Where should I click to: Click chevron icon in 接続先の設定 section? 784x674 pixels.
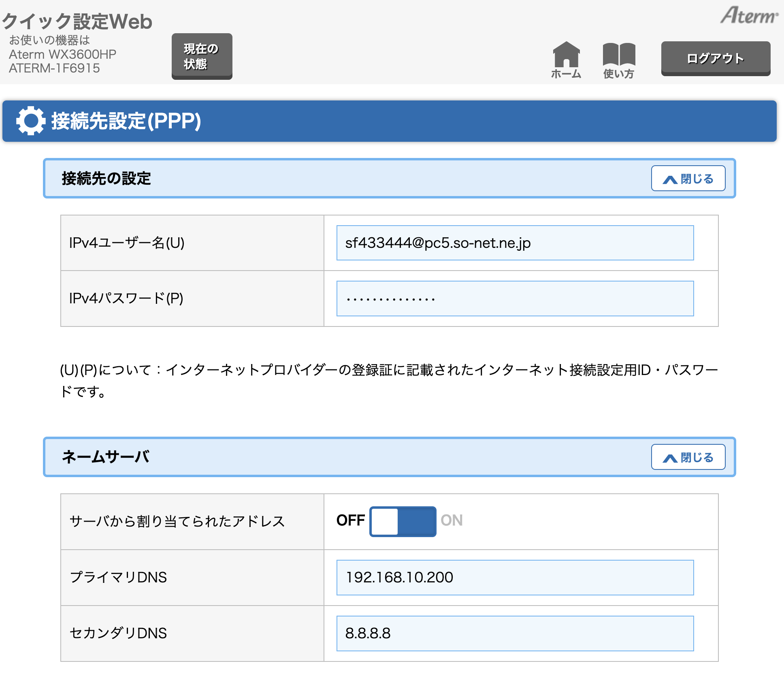[670, 179]
